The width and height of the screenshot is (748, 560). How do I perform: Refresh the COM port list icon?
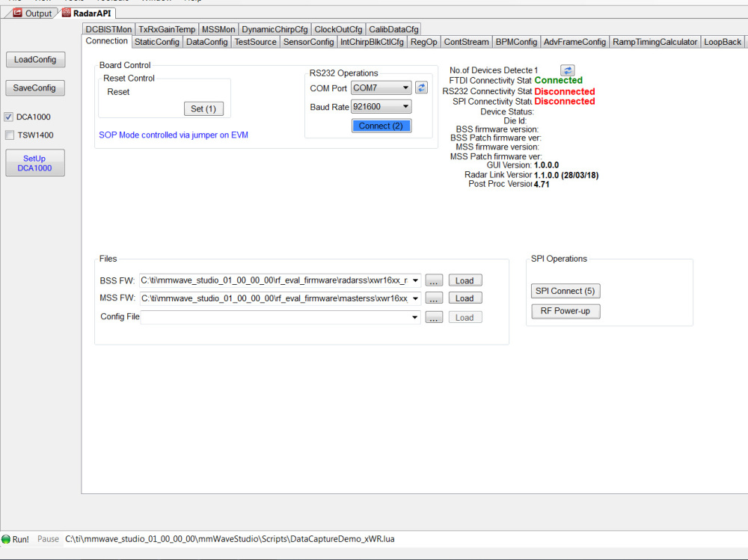pyautogui.click(x=421, y=87)
